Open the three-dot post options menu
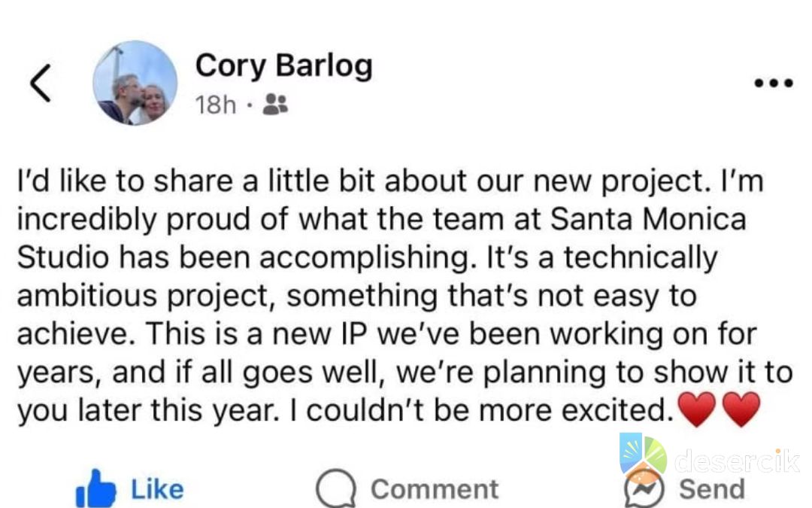This screenshot has width=812, height=508. [x=774, y=83]
